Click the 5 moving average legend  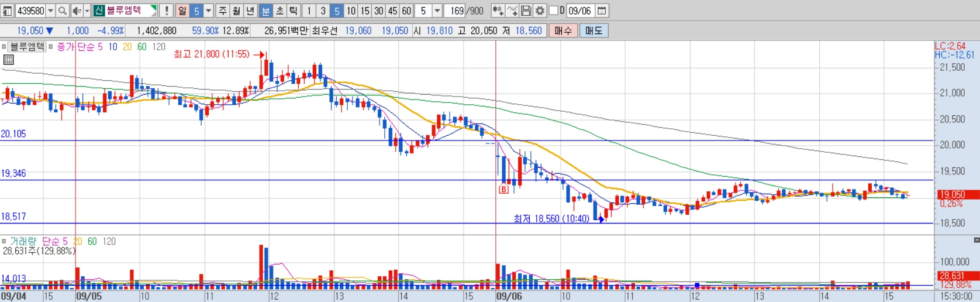pyautogui.click(x=100, y=47)
